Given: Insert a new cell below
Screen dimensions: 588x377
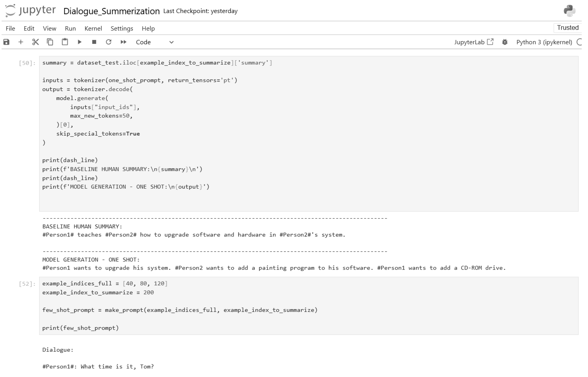Looking at the screenshot, I should [x=21, y=42].
